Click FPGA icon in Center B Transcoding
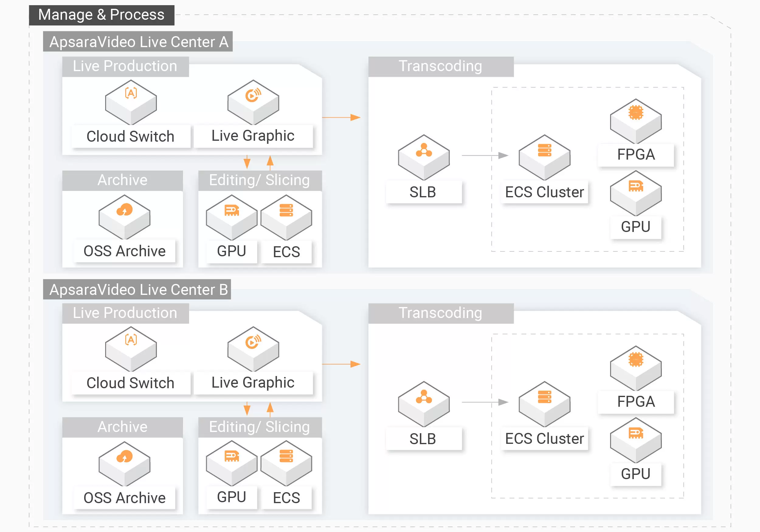This screenshot has height=532, width=760. (x=636, y=368)
